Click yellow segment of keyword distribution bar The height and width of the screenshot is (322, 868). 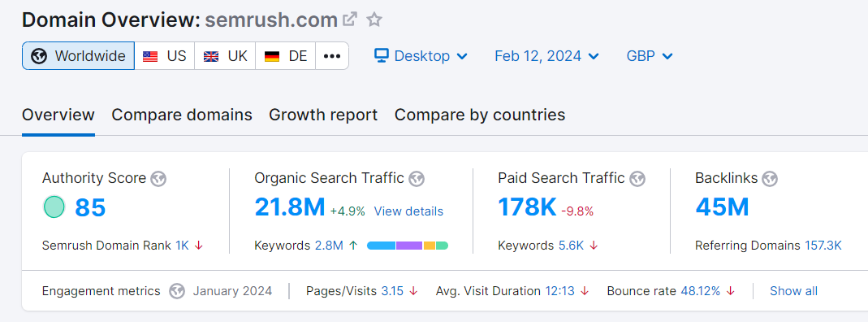[x=430, y=246]
